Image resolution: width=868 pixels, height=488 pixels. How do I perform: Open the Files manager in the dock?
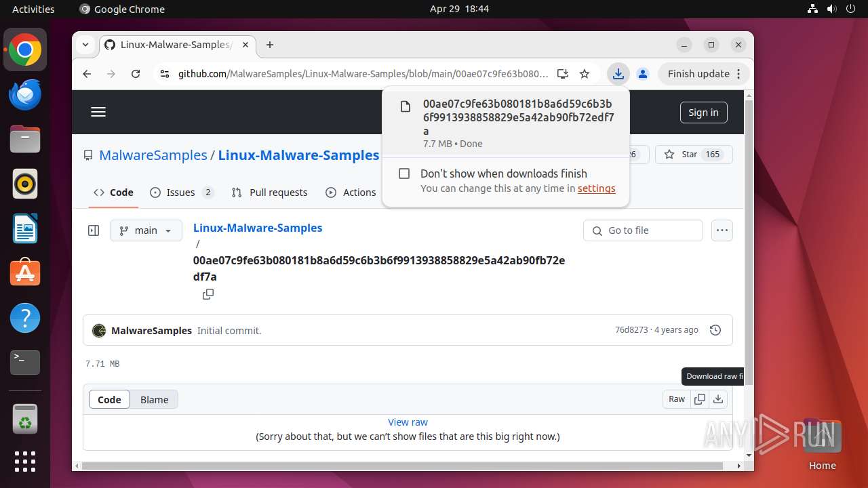(25, 140)
